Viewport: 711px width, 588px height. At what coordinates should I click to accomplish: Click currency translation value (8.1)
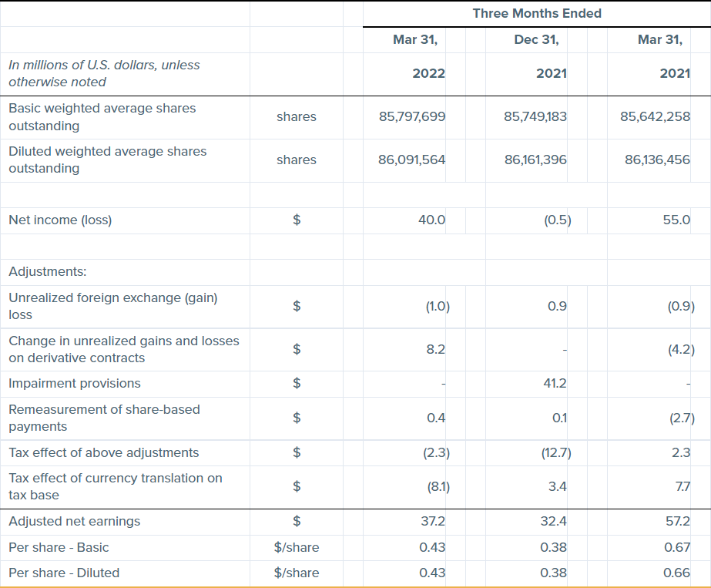point(437,486)
